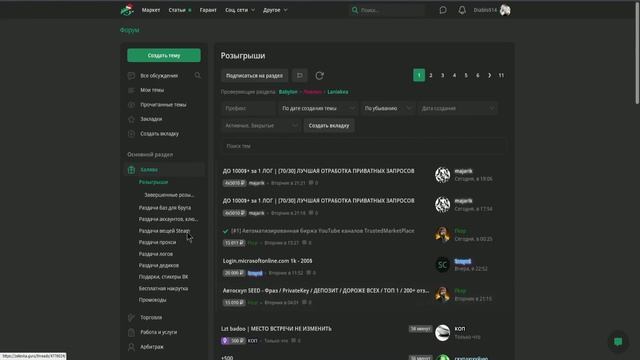Open conversations chat icon in header
This screenshot has width=640, height=360.
pos(443,10)
